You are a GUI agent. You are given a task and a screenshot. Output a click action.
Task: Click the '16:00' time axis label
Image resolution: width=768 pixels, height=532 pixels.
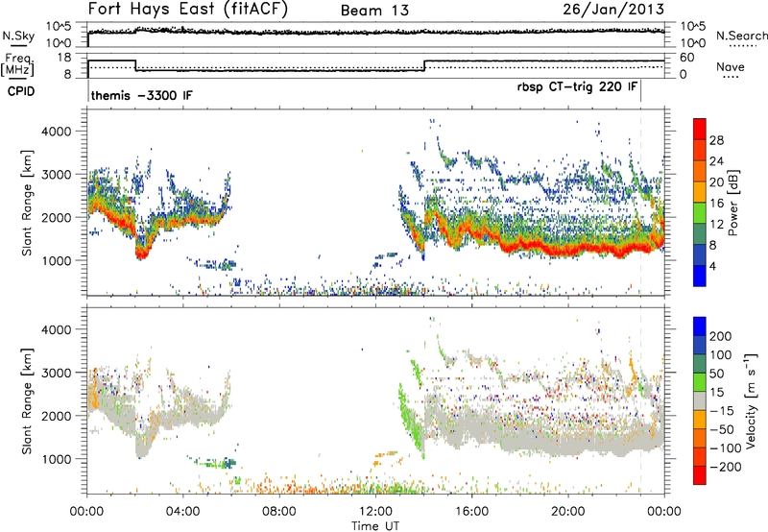(x=471, y=512)
